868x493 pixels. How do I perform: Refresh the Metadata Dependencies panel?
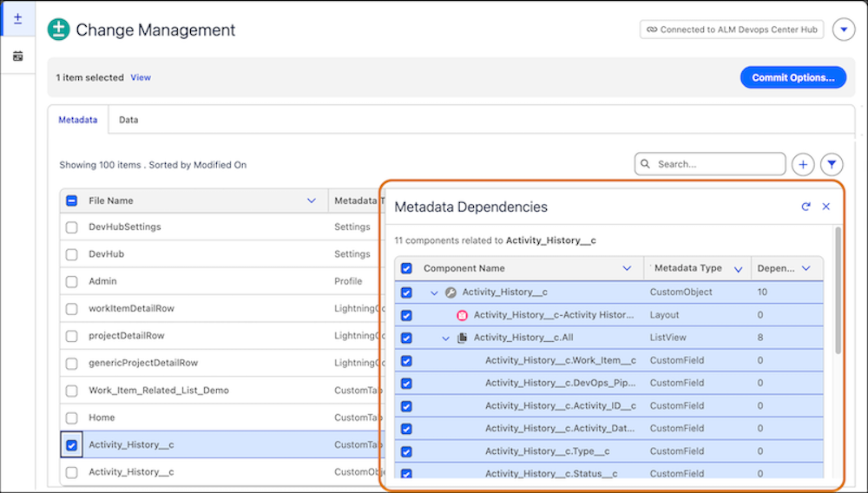806,207
